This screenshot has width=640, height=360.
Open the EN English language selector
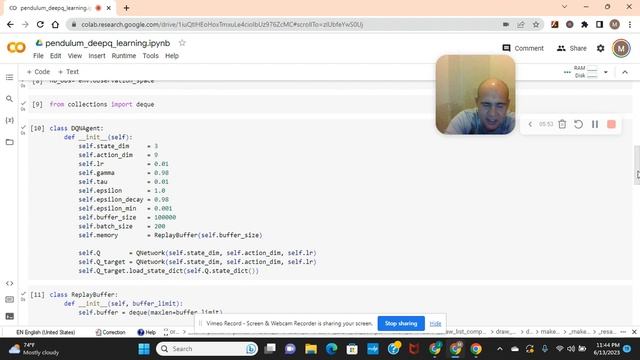[x=45, y=332]
